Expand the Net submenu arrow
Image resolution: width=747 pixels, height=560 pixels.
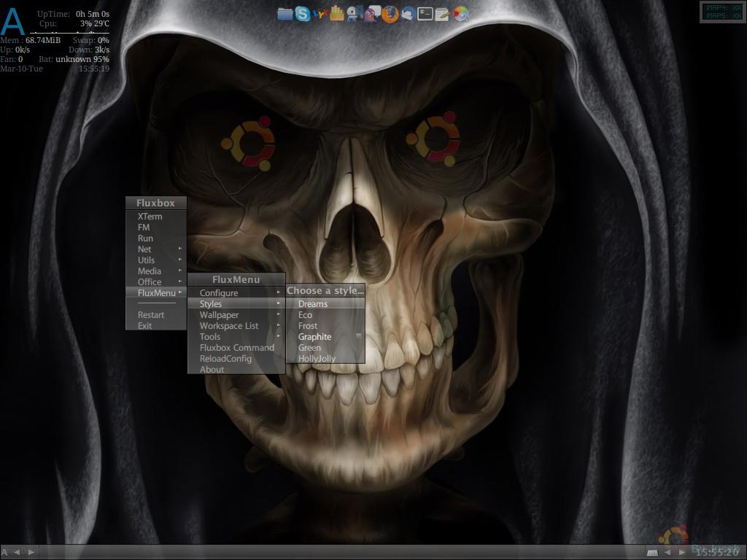(x=180, y=249)
